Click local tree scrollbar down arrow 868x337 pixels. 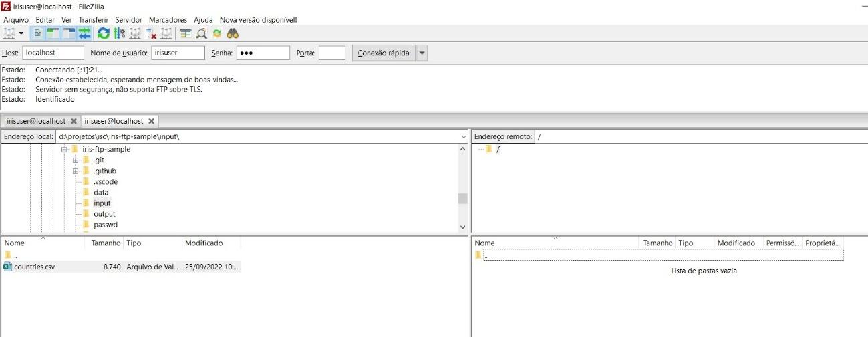click(x=463, y=227)
